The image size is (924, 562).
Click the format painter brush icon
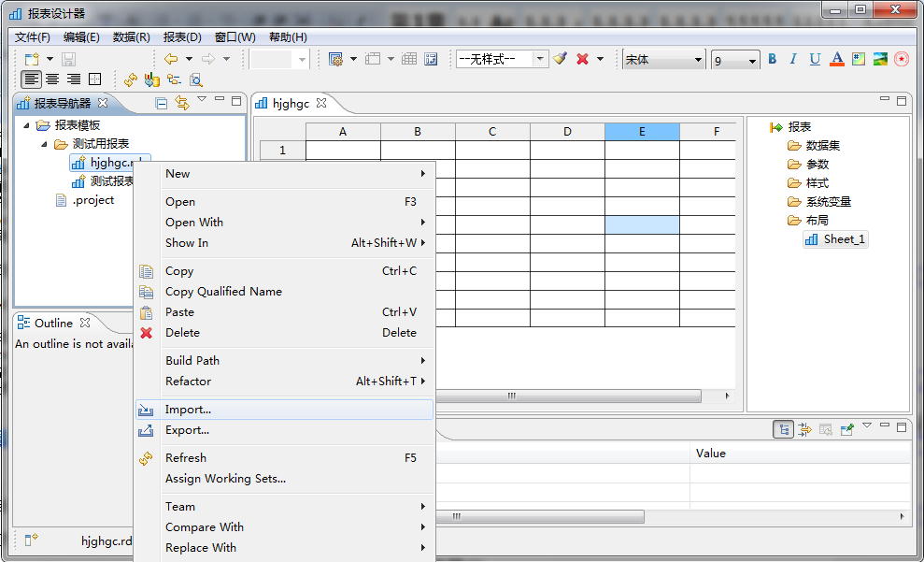click(561, 58)
